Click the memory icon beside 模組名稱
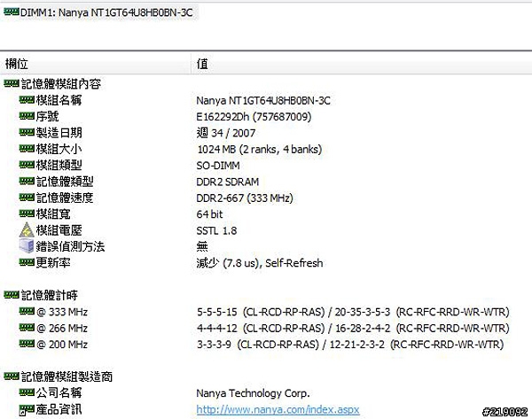 tap(27, 100)
